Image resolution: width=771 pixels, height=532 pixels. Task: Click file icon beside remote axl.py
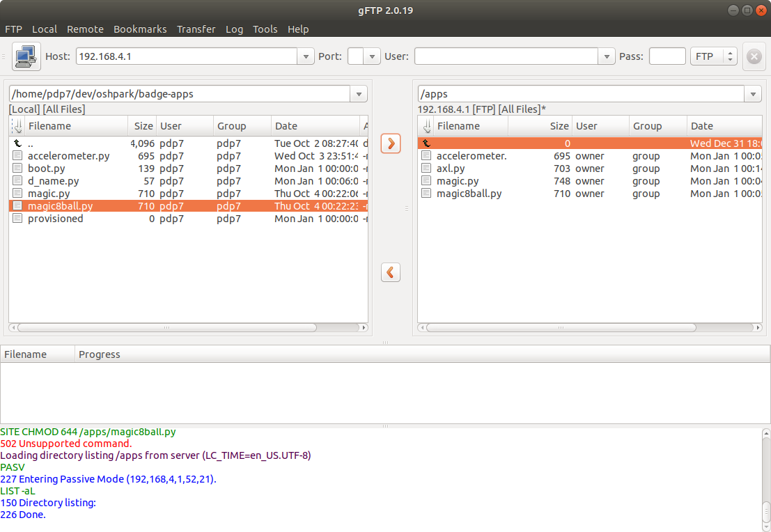coord(427,169)
